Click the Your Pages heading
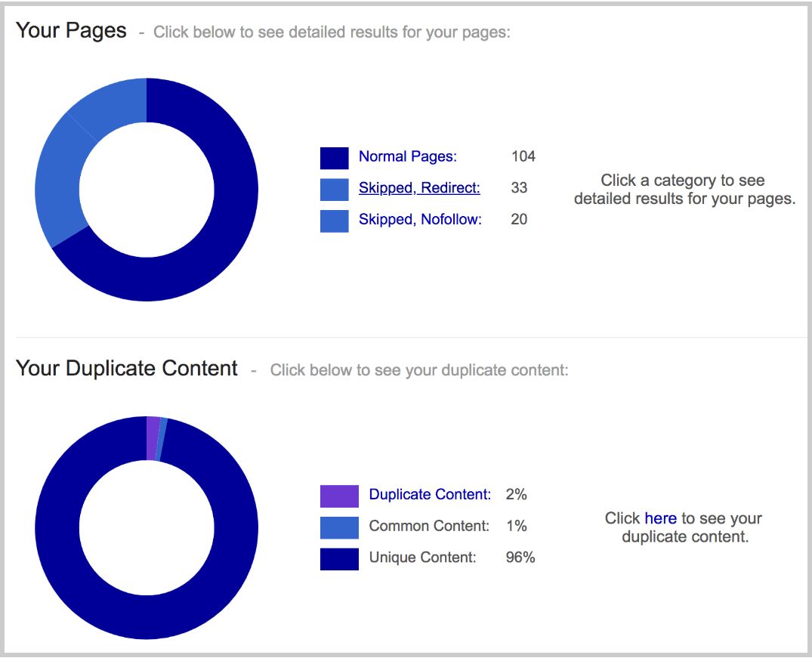Viewport: 812px width, 658px height. pos(71,30)
